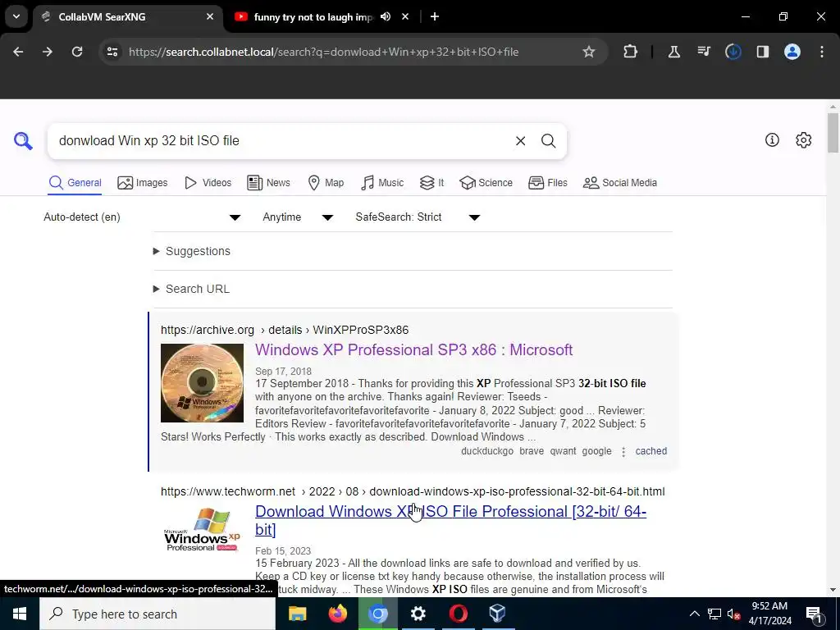Reload the current page
Viewport: 840px width, 630px height.
tap(77, 52)
